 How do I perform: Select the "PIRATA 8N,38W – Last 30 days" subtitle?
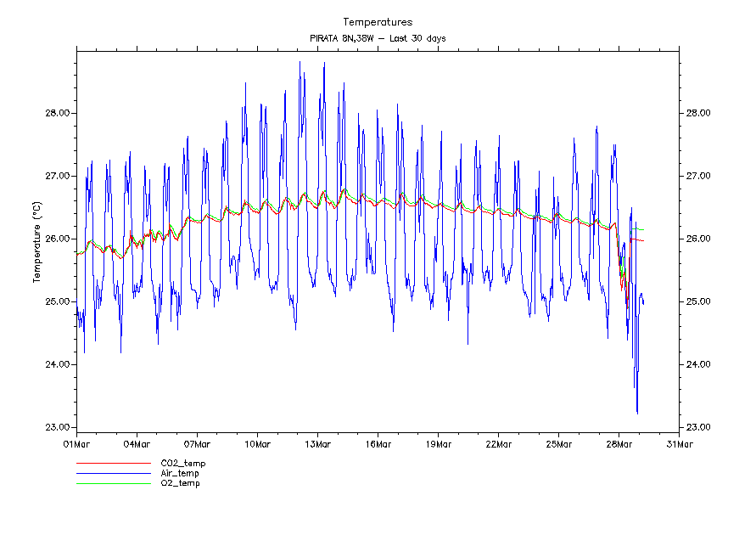pyautogui.click(x=378, y=38)
